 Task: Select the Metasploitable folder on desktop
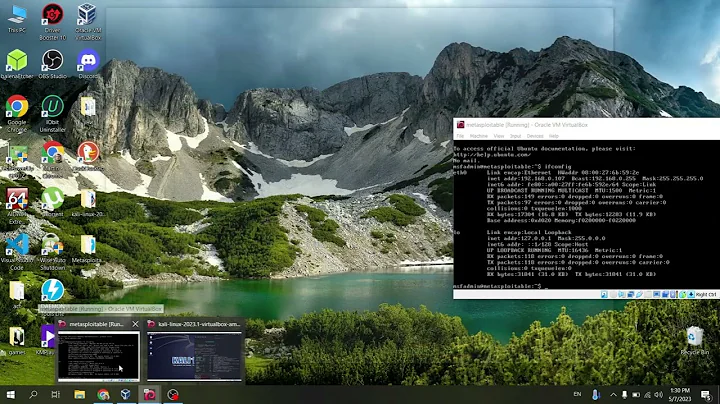click(x=88, y=248)
